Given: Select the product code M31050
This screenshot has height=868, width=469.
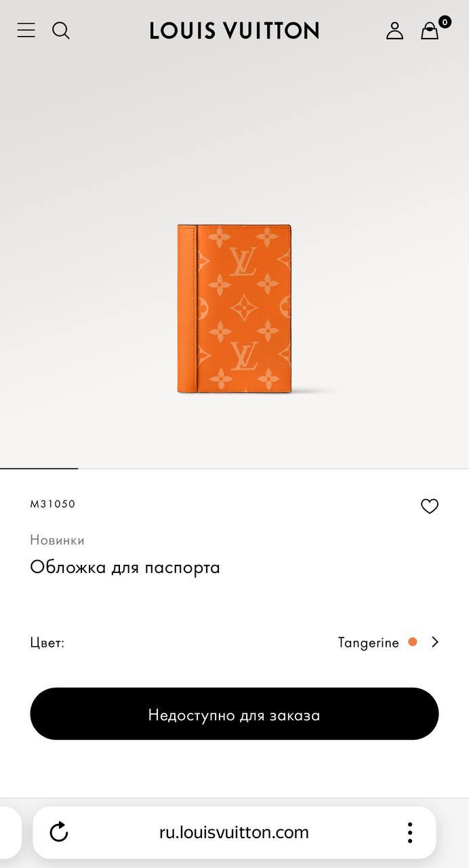Looking at the screenshot, I should click(x=53, y=504).
